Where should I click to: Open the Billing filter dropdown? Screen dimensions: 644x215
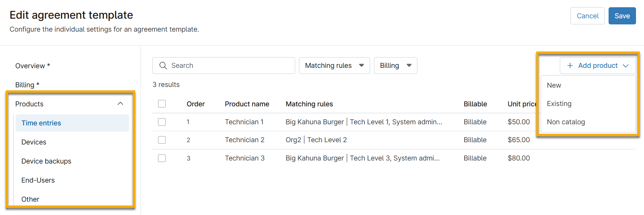[395, 66]
